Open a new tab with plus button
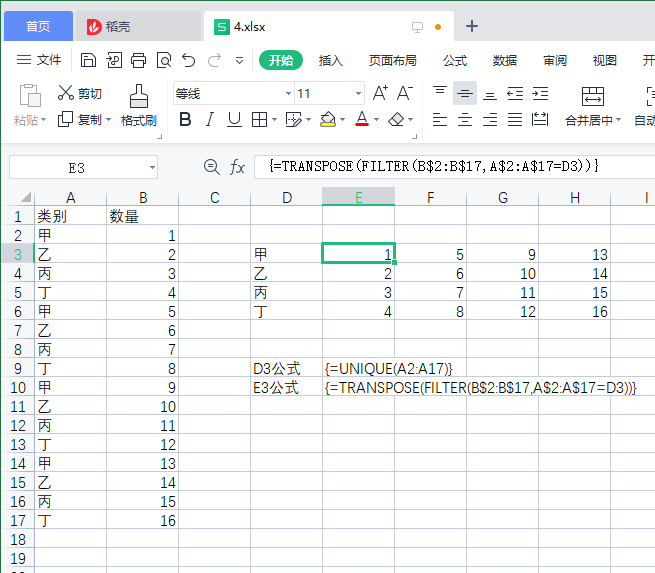The image size is (655, 573). pyautogui.click(x=472, y=26)
